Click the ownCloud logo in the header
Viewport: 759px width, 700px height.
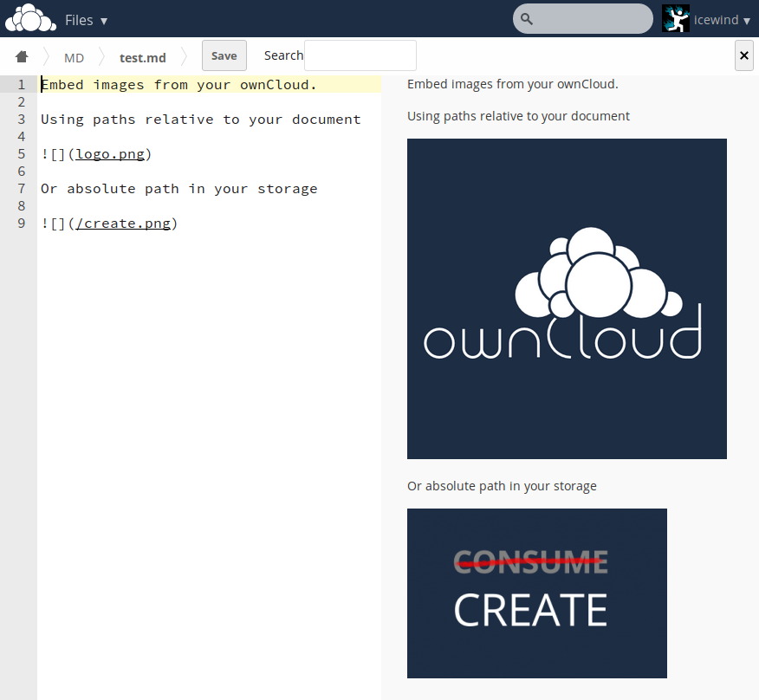point(30,18)
